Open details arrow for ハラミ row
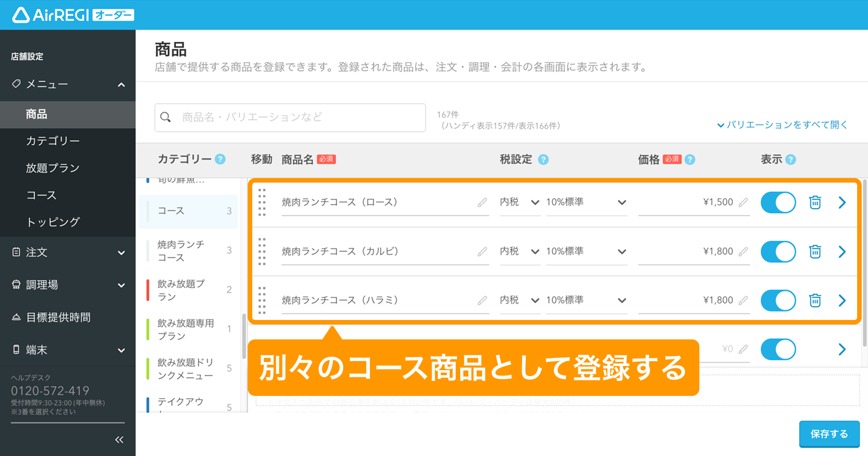The height and width of the screenshot is (456, 868). pos(842,301)
